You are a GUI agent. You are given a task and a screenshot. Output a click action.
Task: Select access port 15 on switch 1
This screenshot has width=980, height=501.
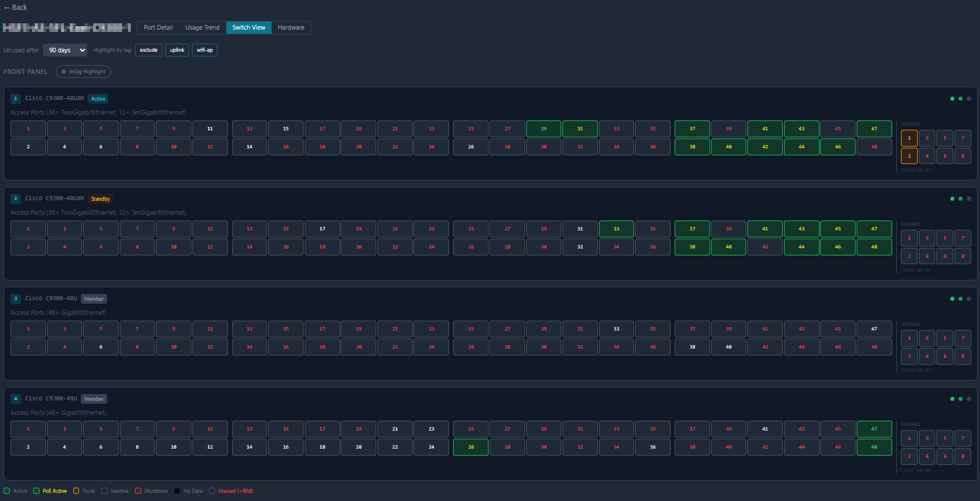286,129
